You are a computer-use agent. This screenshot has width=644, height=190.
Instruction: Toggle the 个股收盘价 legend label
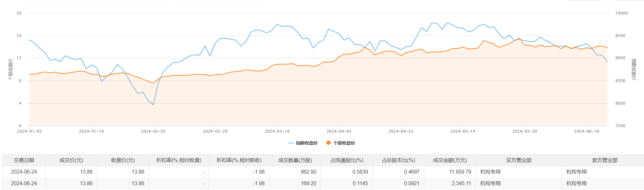[344, 143]
